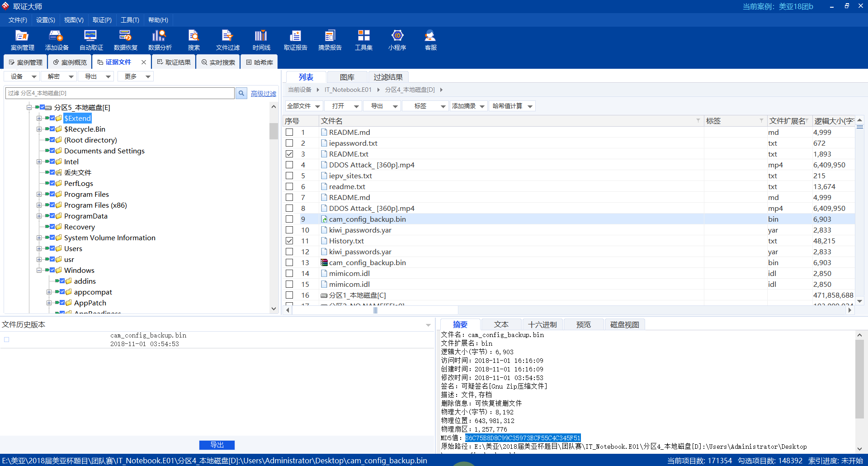Click the 高级过滤 link
The width and height of the screenshot is (868, 466).
tap(264, 94)
